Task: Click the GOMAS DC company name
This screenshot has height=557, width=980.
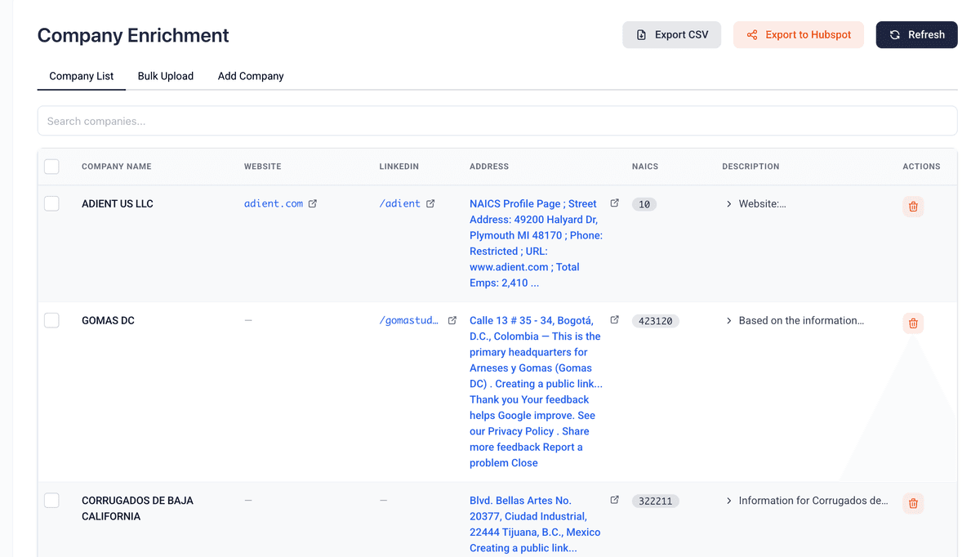Action: pyautogui.click(x=108, y=320)
